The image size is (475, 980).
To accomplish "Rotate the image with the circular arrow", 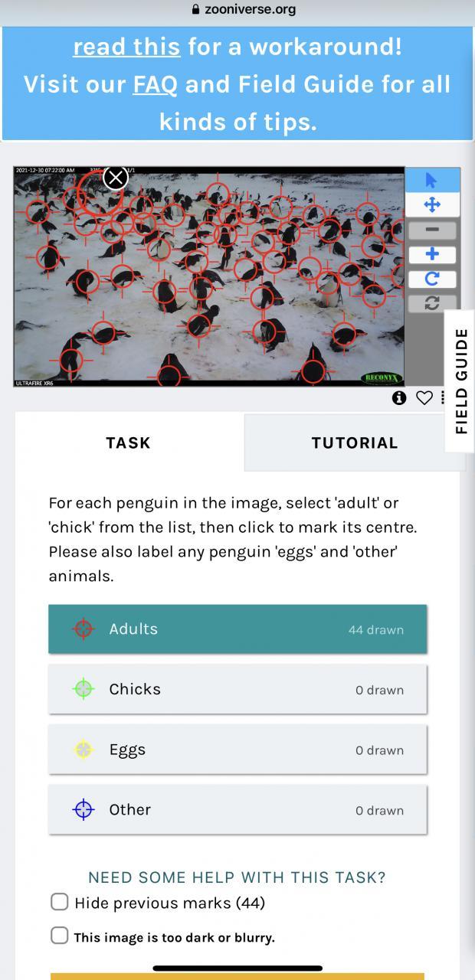I will tap(431, 279).
